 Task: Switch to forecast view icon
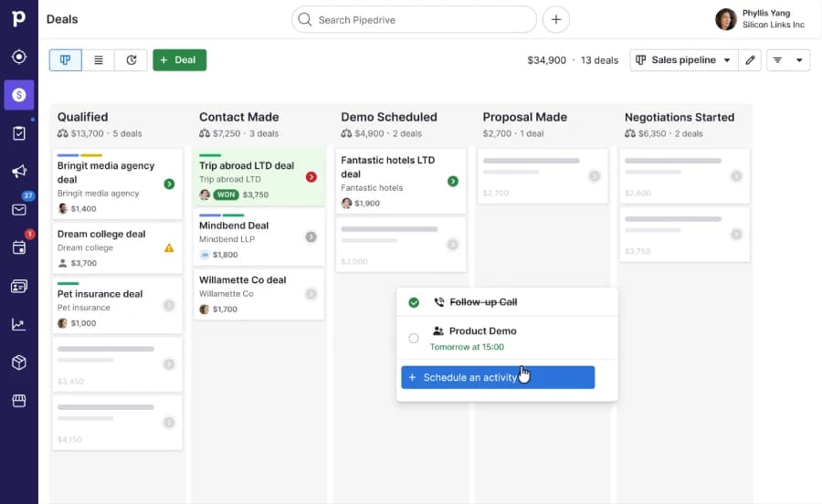click(x=131, y=60)
